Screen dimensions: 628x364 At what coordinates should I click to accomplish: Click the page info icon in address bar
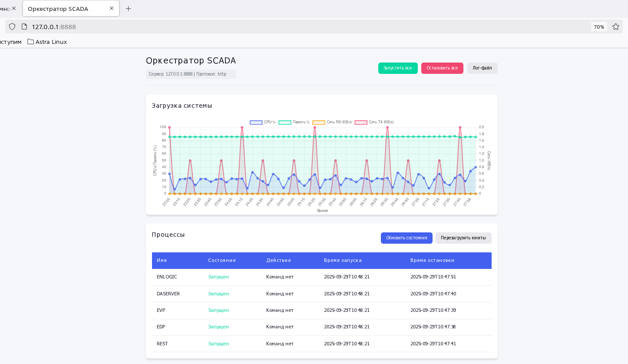[x=24, y=26]
